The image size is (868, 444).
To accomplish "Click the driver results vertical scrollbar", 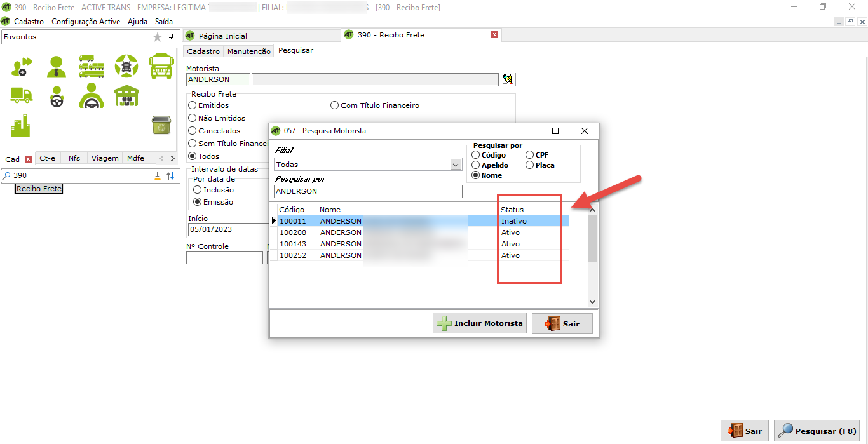I will [x=592, y=255].
